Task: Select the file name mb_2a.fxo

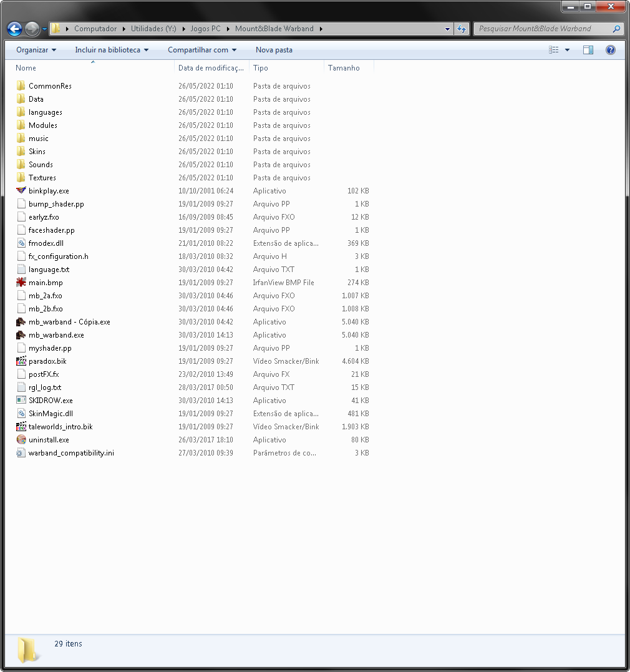Action: [45, 296]
